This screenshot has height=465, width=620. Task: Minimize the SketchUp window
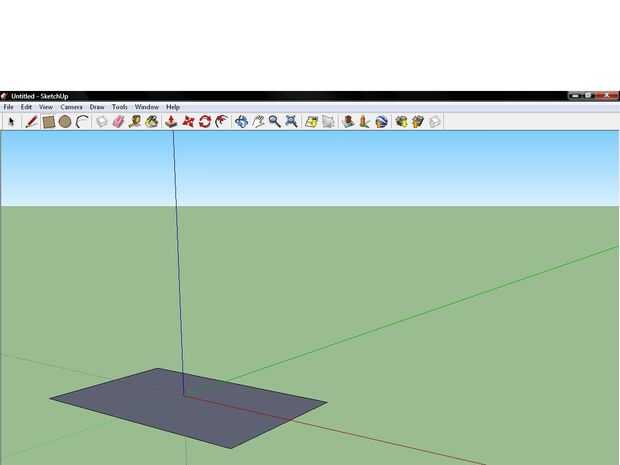point(575,96)
